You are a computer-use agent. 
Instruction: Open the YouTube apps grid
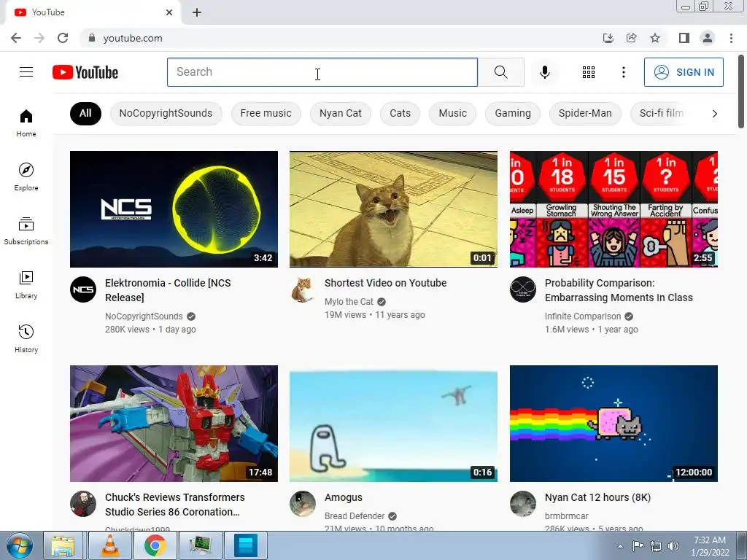click(589, 72)
